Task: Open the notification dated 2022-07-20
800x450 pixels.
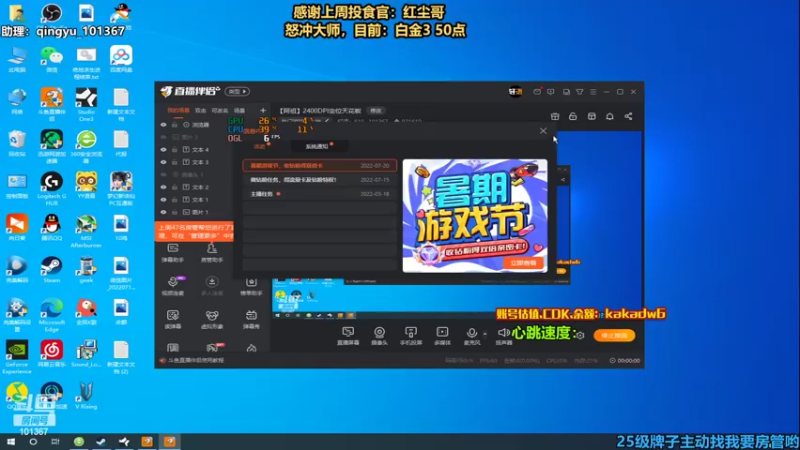Action: click(x=319, y=166)
